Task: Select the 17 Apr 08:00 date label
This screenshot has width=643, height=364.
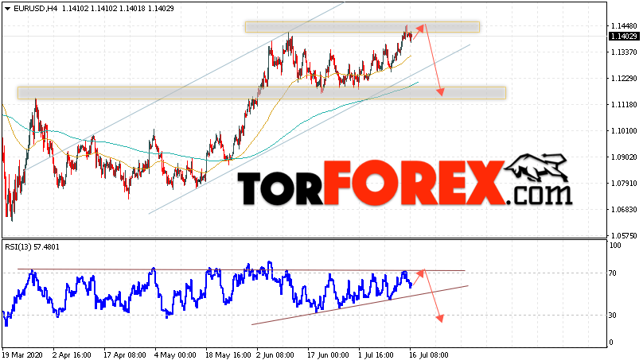Action: [125, 355]
